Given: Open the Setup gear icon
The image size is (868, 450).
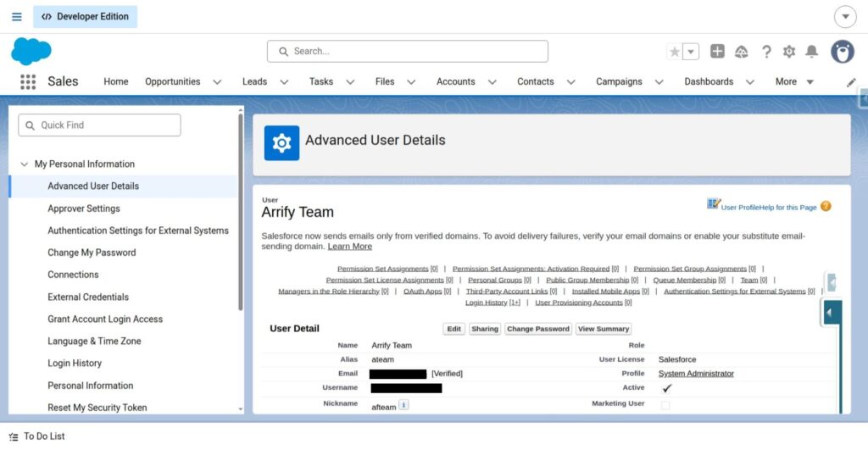Looking at the screenshot, I should coord(789,52).
